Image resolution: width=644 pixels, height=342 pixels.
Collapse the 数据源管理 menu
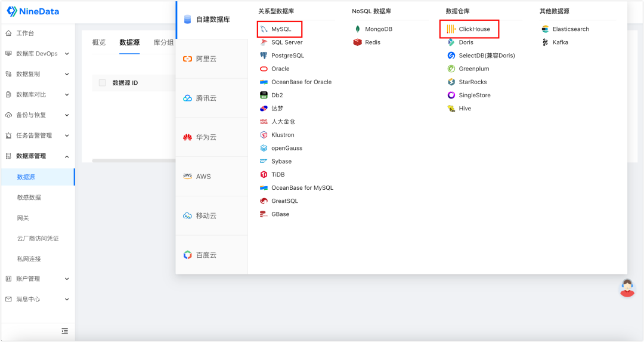click(x=38, y=156)
